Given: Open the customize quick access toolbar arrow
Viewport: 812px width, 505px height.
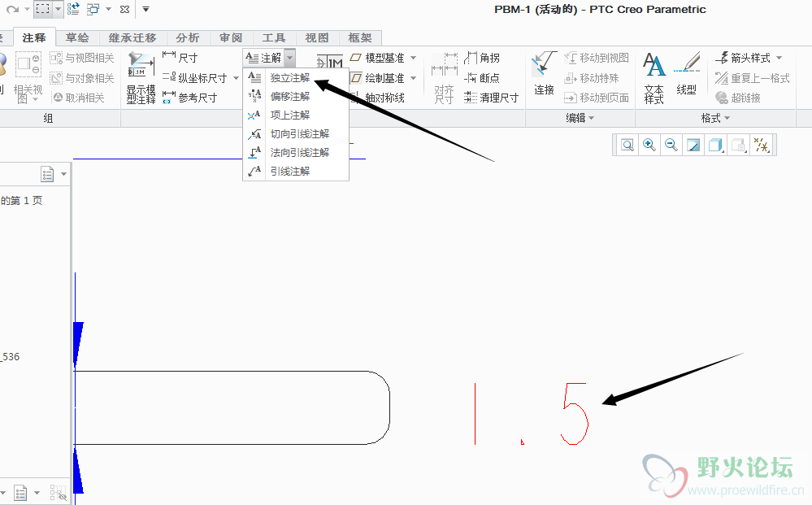Looking at the screenshot, I should pos(146,9).
